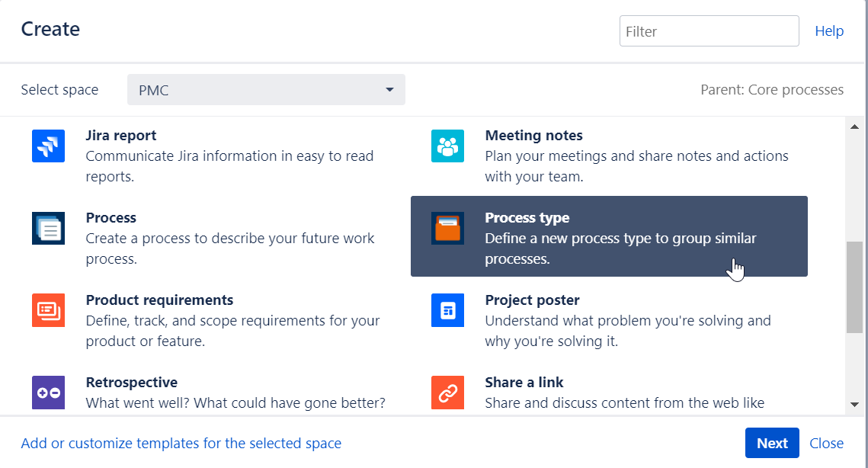This screenshot has width=868, height=468.
Task: Click the Product requirements template icon
Action: coord(48,310)
